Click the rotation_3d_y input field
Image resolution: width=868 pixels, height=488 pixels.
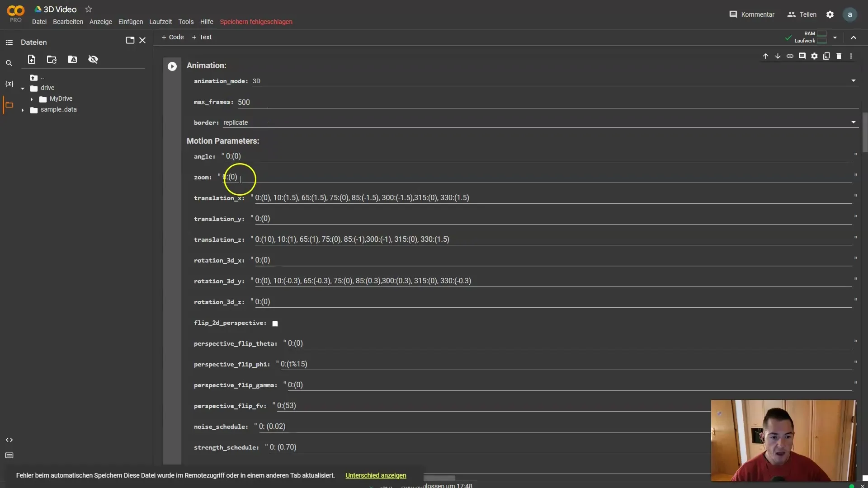click(x=553, y=281)
